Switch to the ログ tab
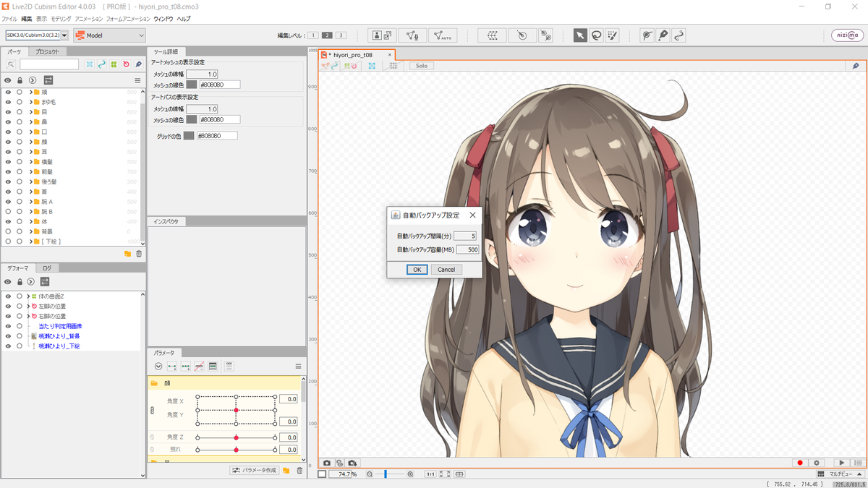This screenshot has width=868, height=488. pos(46,268)
